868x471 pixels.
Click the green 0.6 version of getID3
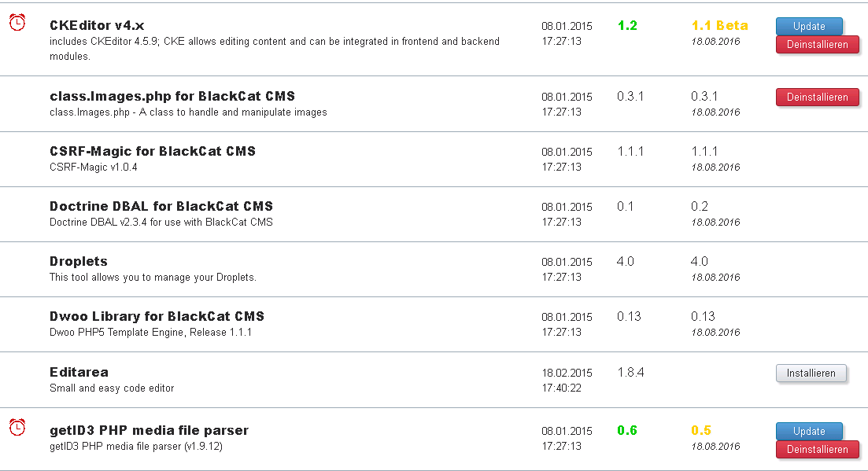[x=627, y=430]
